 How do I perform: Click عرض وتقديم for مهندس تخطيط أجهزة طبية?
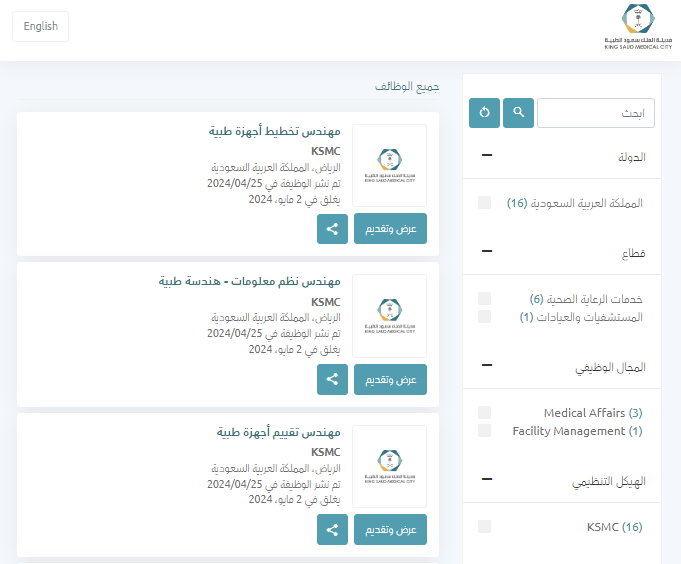tap(390, 229)
